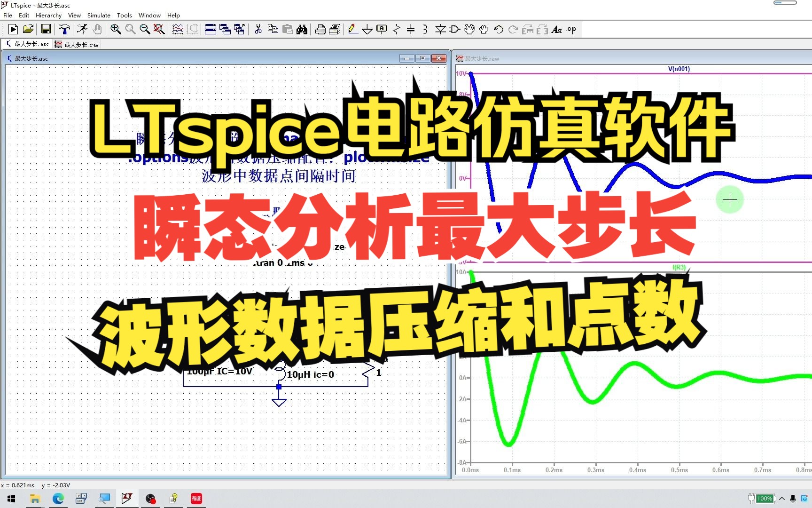Undo the last schematic edit
The height and width of the screenshot is (508, 812).
tap(497, 29)
